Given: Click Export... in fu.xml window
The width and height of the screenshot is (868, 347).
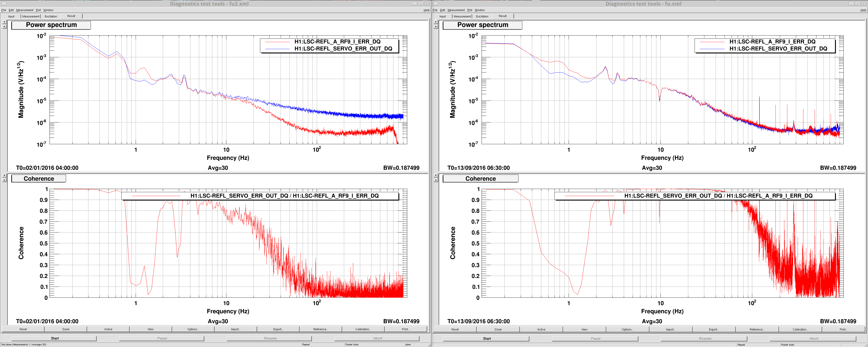Looking at the screenshot, I should coord(714,330).
